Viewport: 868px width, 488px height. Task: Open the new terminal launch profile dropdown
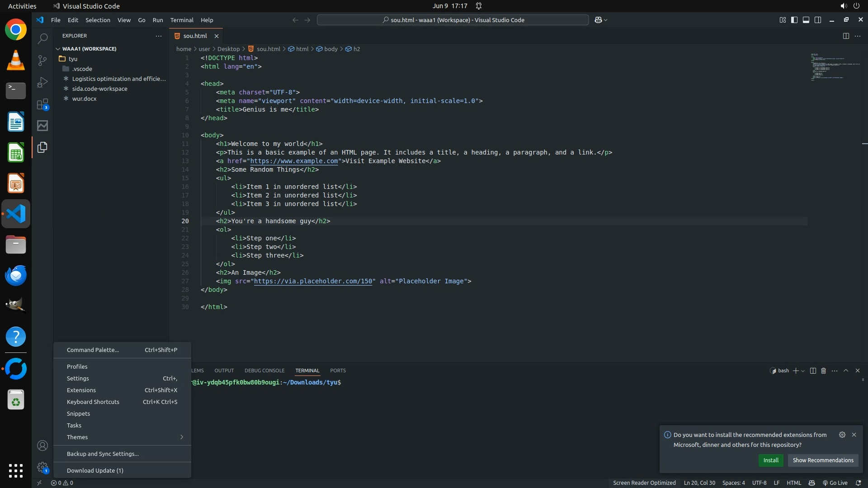803,371
